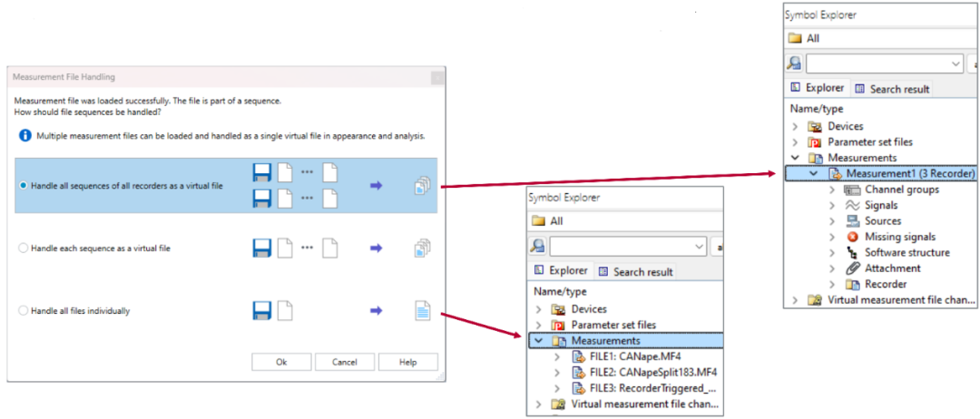
Task: Click Measurement1 (3 Recorder) file icon
Action: coord(835,173)
